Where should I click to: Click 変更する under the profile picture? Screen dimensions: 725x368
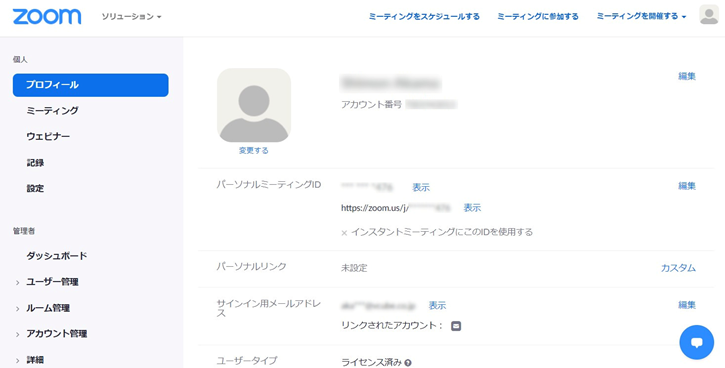click(x=253, y=151)
